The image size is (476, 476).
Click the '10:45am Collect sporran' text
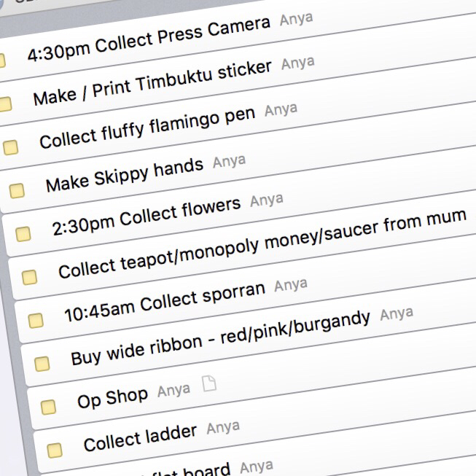coord(165,302)
